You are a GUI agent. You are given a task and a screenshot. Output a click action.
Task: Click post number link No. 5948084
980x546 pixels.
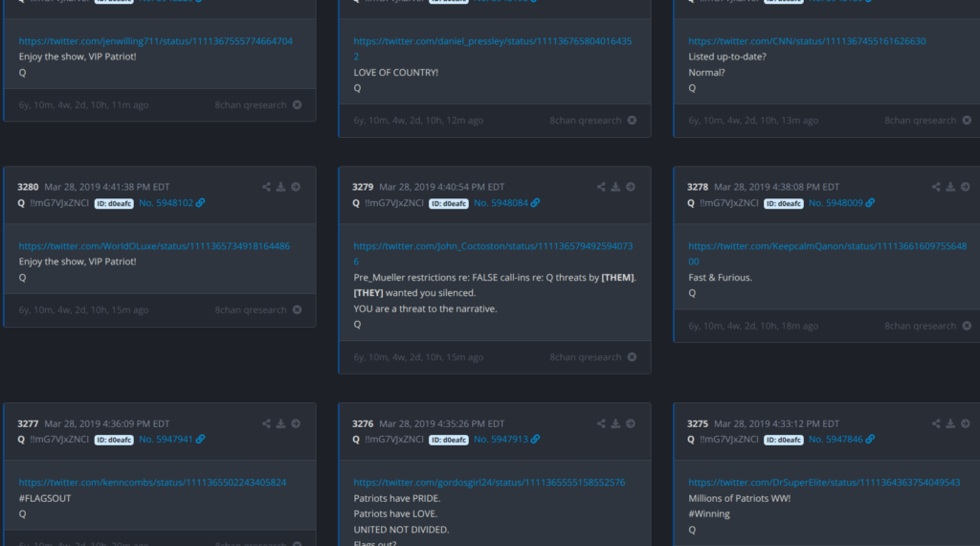tap(501, 203)
